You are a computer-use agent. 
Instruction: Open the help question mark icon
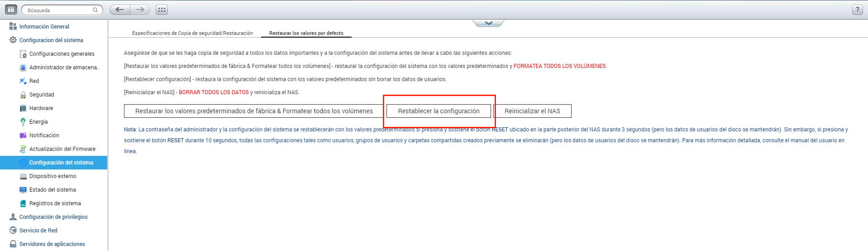pyautogui.click(x=857, y=10)
